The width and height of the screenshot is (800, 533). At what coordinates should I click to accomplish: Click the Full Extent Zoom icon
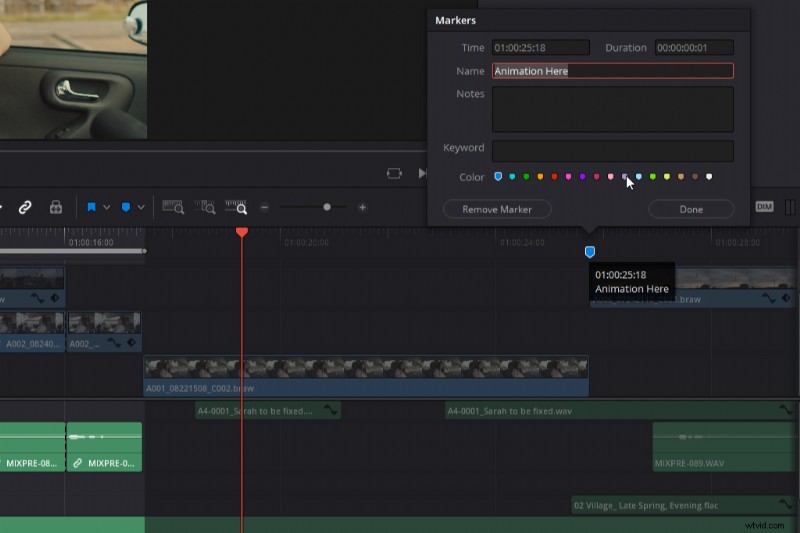pyautogui.click(x=173, y=207)
